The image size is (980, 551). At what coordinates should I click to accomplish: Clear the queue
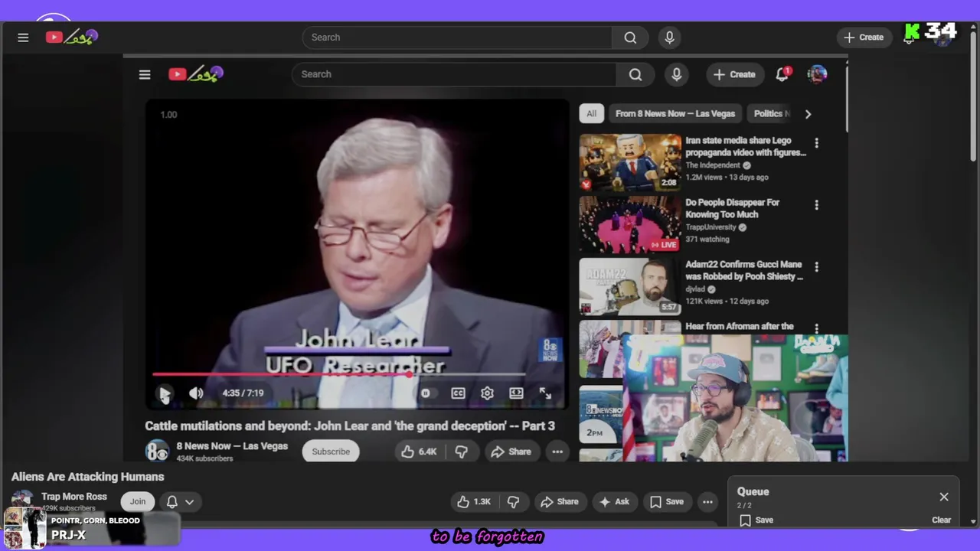coord(941,520)
